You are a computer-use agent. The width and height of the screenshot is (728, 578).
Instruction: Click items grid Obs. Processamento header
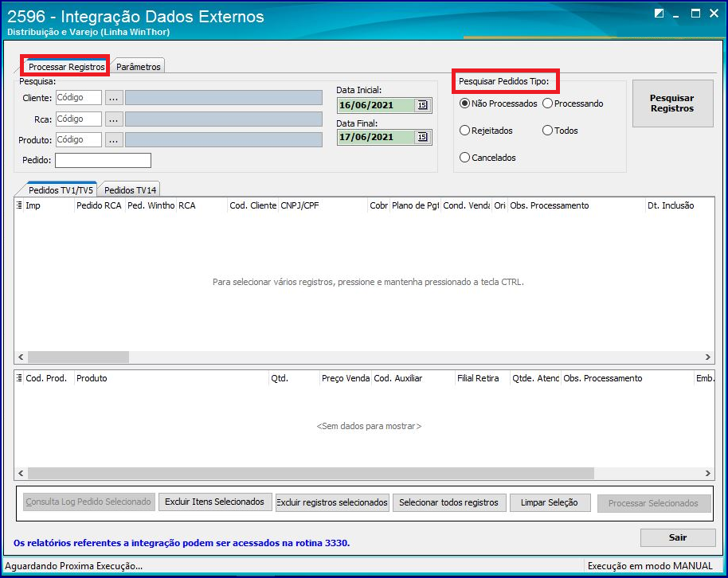point(628,378)
